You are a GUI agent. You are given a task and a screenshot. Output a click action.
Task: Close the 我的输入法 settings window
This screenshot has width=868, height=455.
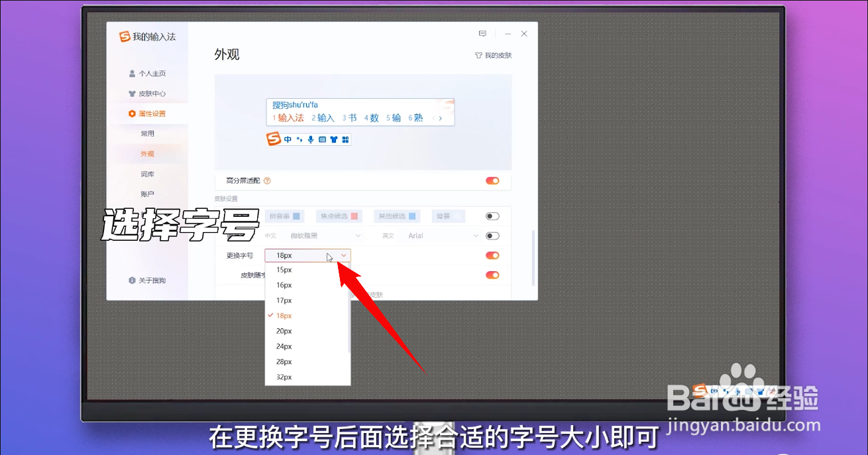point(524,34)
